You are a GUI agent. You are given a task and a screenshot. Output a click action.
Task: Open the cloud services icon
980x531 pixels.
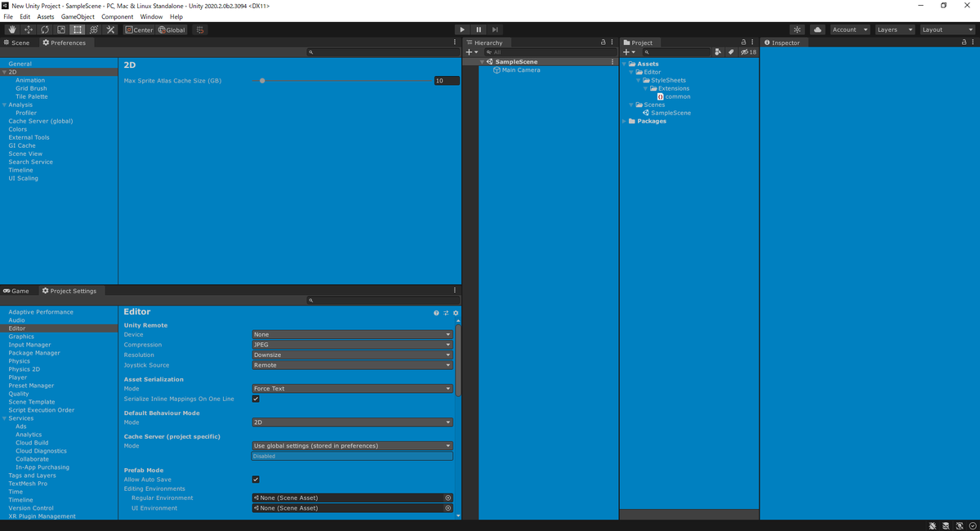click(x=817, y=29)
